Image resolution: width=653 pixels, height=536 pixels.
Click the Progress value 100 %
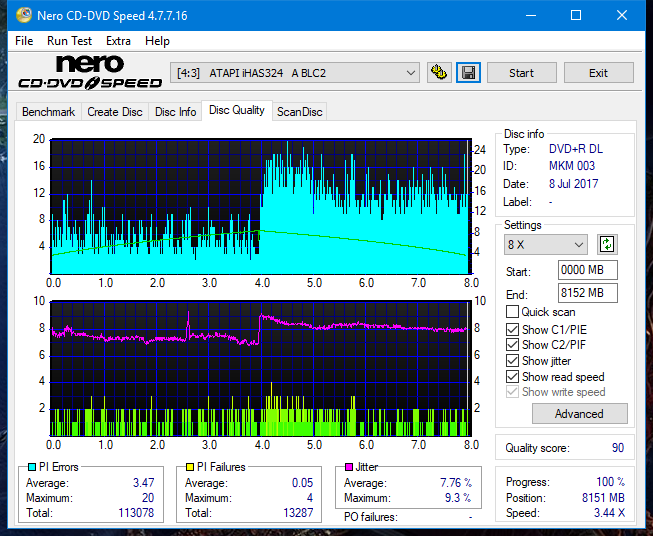pos(611,482)
